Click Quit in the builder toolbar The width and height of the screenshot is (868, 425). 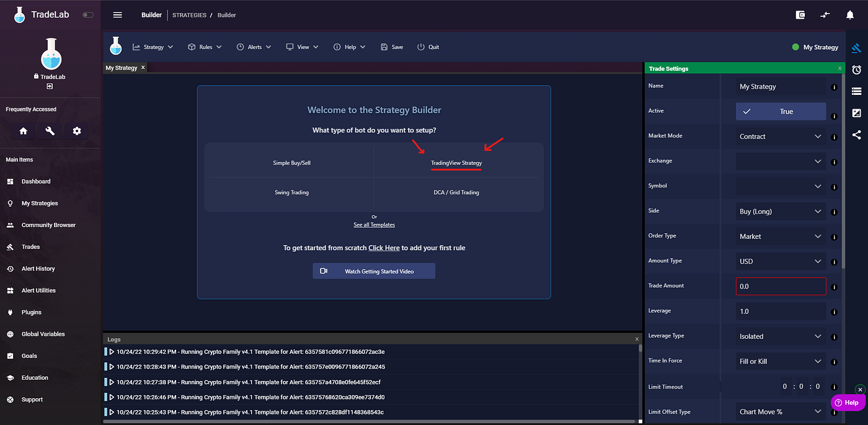pos(428,47)
